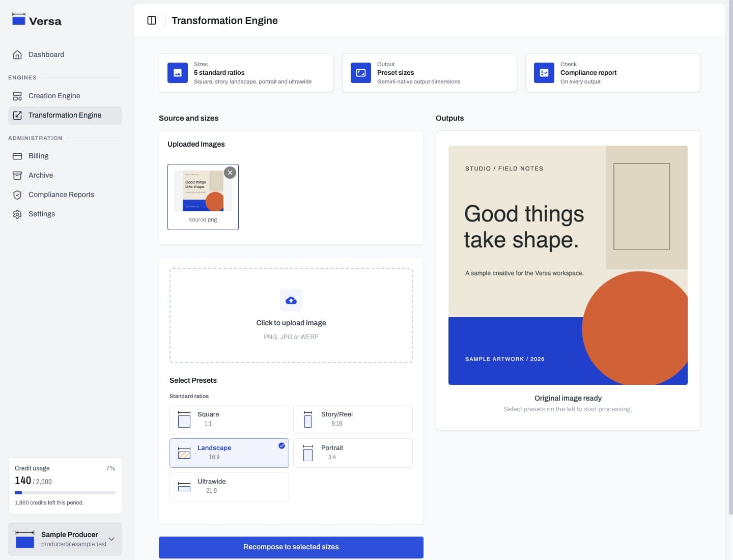Click the Archive box icon
The width and height of the screenshot is (733, 560).
[x=17, y=175]
